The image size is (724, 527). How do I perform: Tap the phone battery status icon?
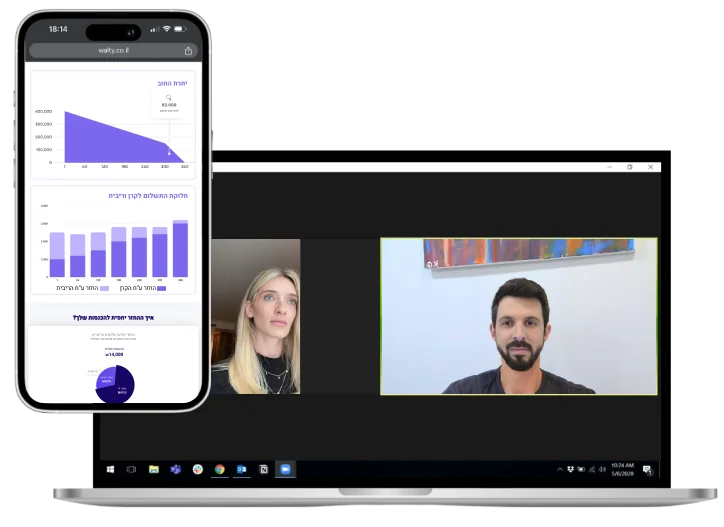tap(180, 29)
